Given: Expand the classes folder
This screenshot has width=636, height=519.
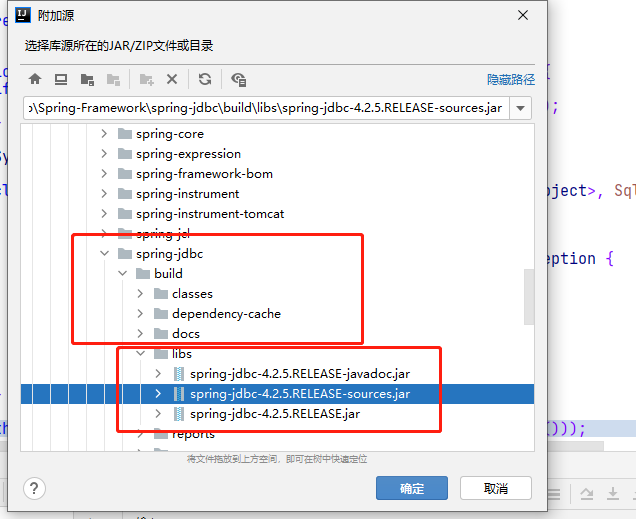Looking at the screenshot, I should pyautogui.click(x=140, y=293).
